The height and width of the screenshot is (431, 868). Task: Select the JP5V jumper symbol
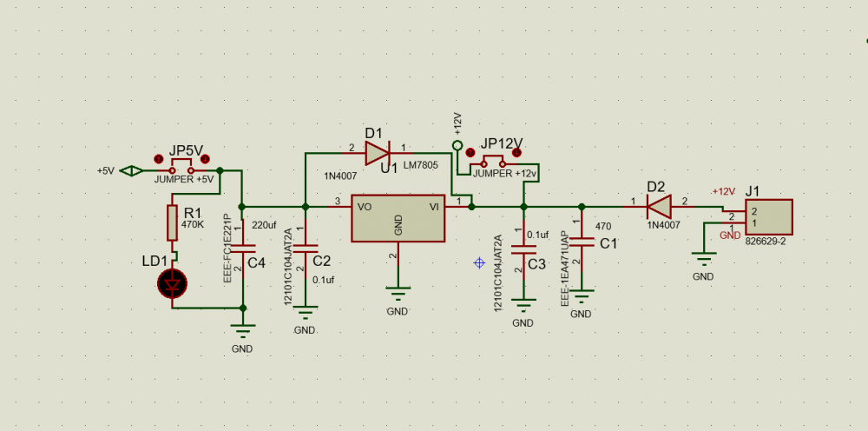pos(181,166)
